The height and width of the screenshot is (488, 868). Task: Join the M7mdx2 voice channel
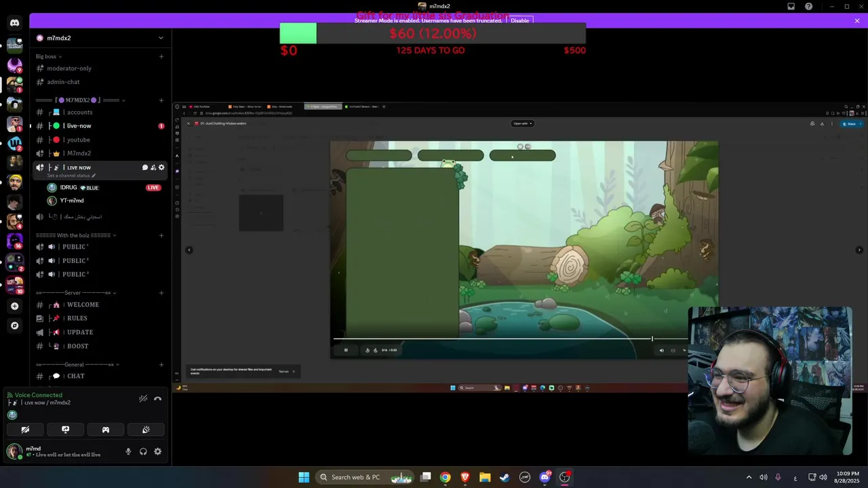point(100,153)
